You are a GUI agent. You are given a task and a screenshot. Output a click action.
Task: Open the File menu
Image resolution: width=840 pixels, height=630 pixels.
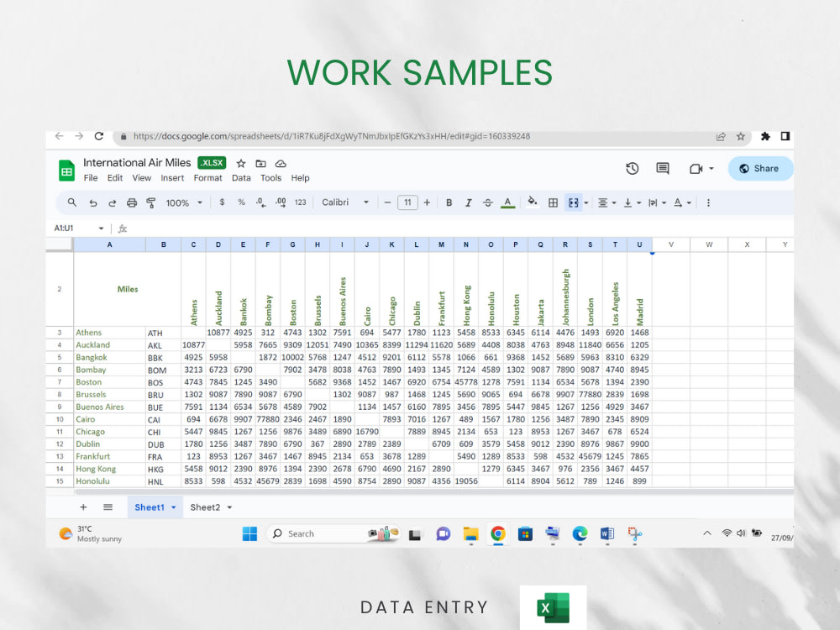(91, 178)
